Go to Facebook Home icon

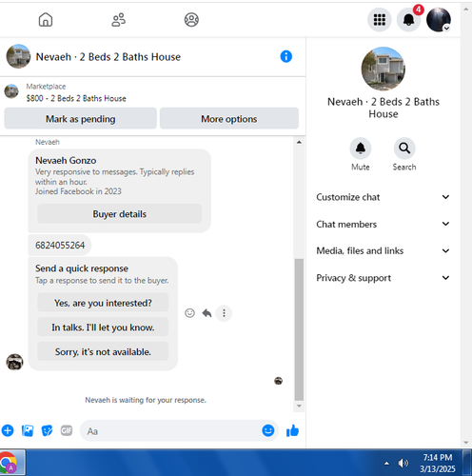click(x=46, y=20)
